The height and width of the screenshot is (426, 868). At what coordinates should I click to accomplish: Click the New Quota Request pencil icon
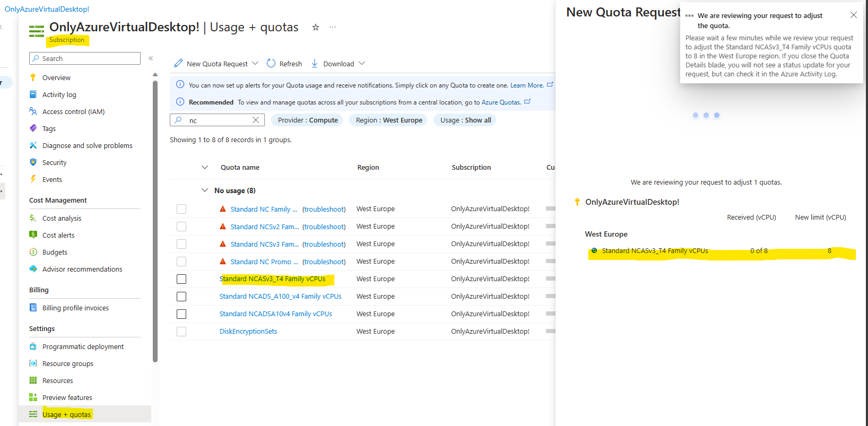178,63
